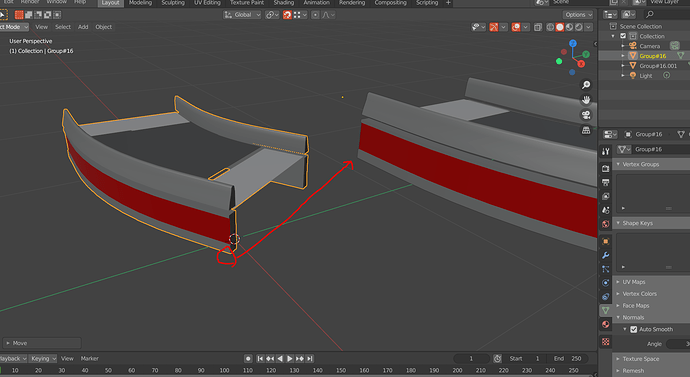Viewport: 690px width, 377px height.
Task: Open the Material properties tab
Action: [x=606, y=325]
